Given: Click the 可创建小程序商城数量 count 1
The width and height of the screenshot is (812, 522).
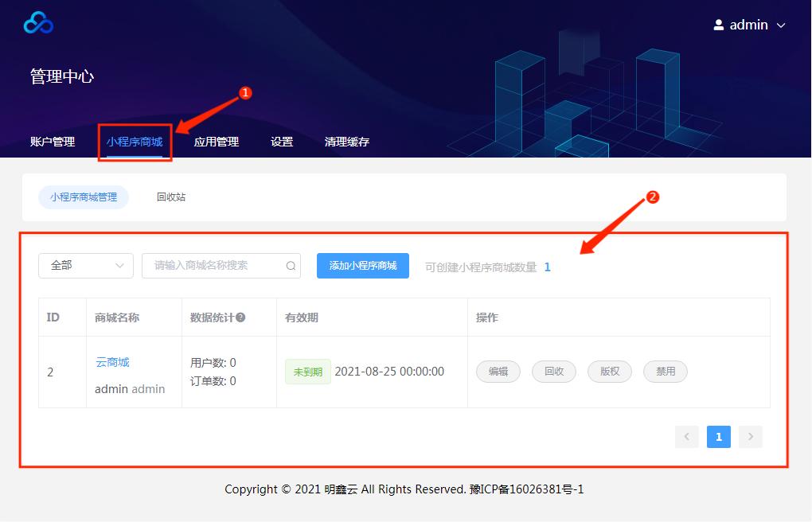Looking at the screenshot, I should point(548,267).
